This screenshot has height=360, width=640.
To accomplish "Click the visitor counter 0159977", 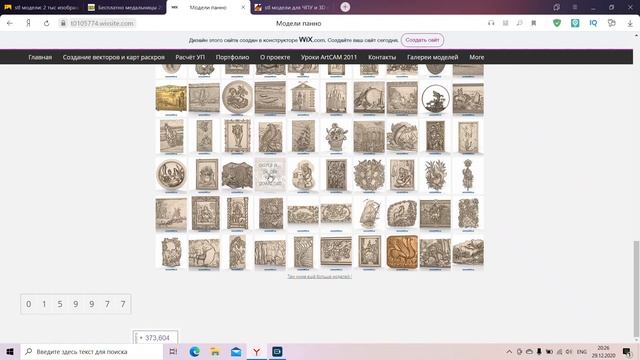I will pos(76,304).
